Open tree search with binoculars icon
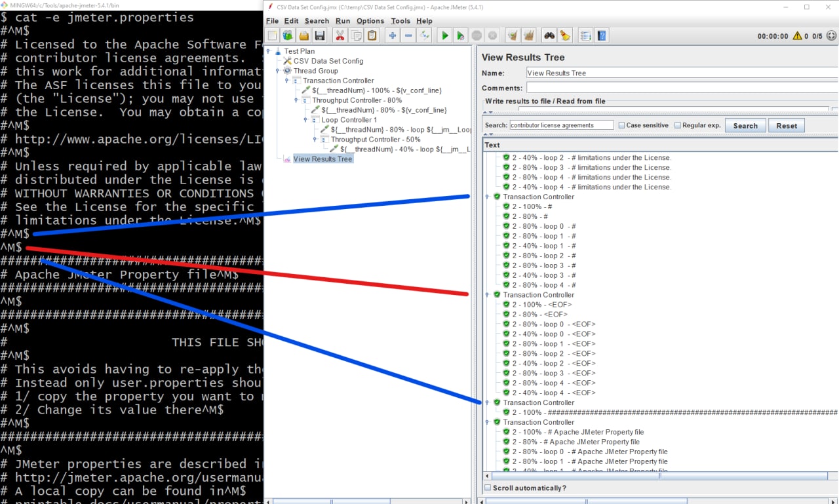The height and width of the screenshot is (504, 839). (x=549, y=35)
